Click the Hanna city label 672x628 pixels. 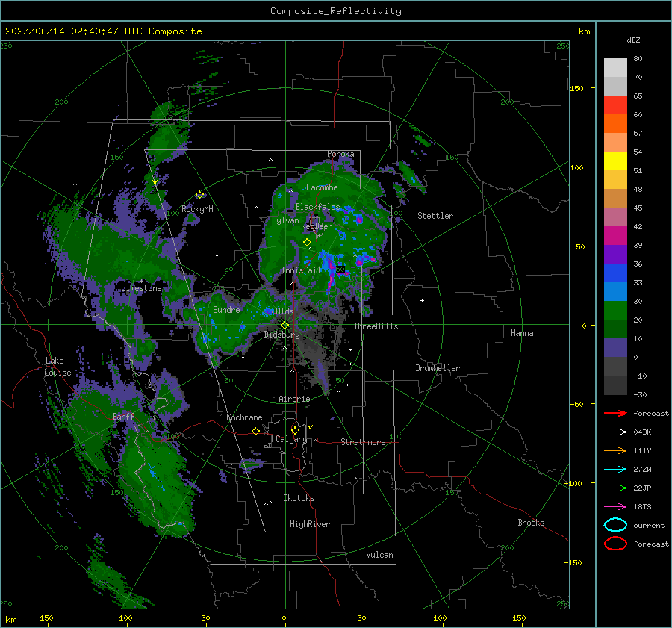522,333
